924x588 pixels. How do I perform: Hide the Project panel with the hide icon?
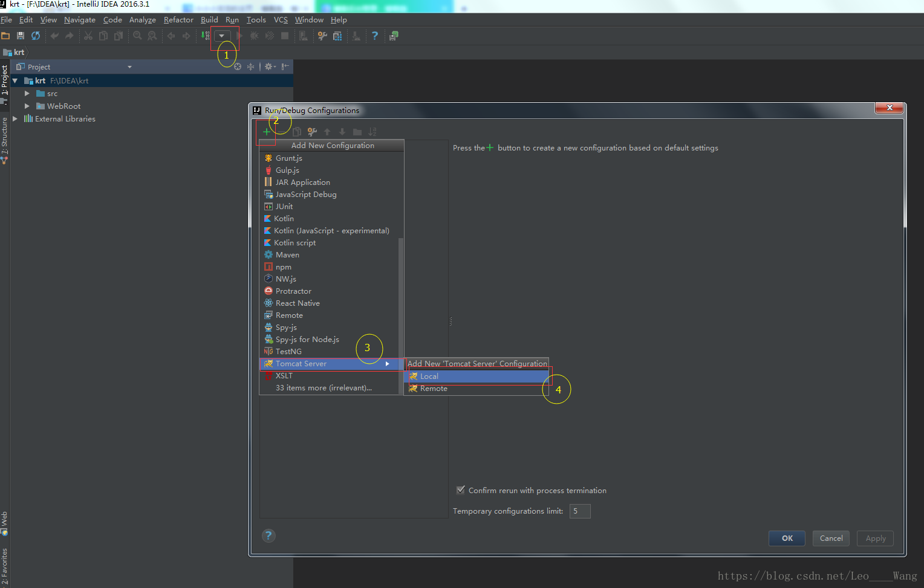point(285,66)
